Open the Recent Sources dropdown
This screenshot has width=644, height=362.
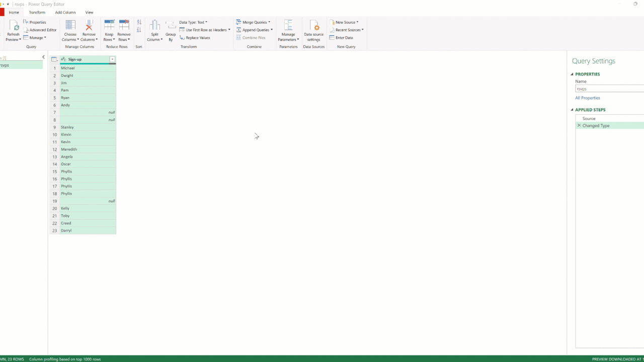pos(346,30)
